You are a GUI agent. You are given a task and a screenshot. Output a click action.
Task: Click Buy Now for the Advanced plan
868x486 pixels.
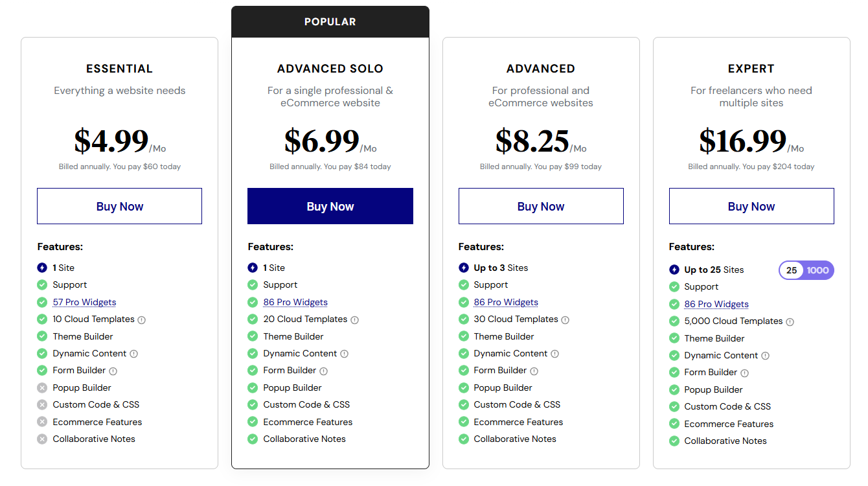(541, 206)
